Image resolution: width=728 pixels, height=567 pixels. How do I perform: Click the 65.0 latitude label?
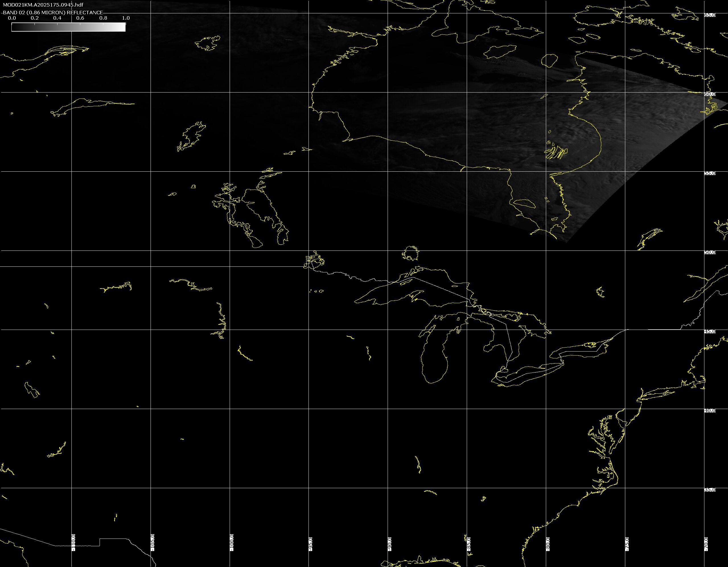coord(710,15)
